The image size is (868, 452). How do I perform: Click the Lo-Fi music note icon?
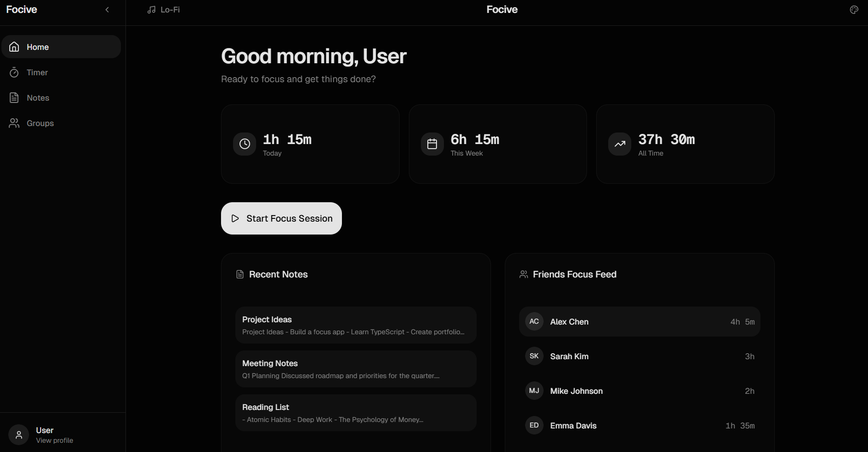[x=151, y=9]
